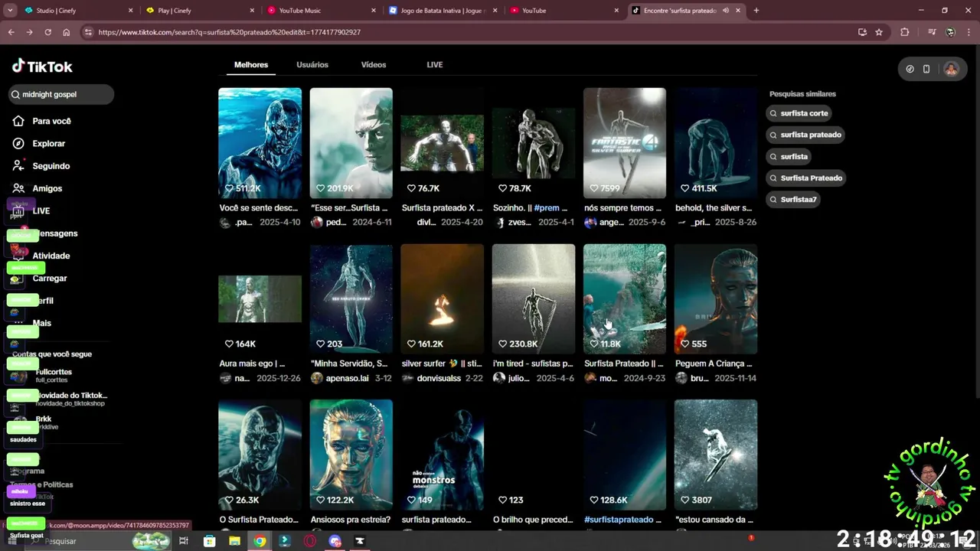The image size is (980, 551).
Task: Switch to Jogo de Batata Inativa tab
Action: point(444,11)
